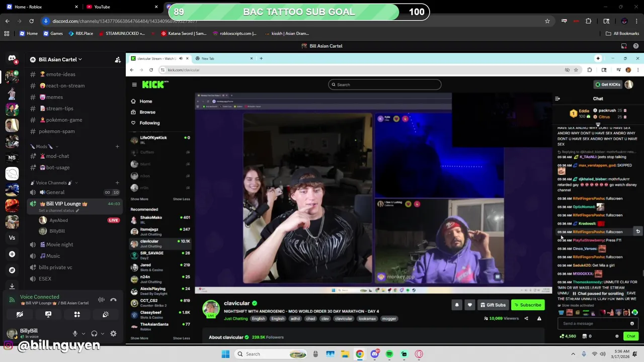Join the Movie night voice channel
Screen dimensions: 644x362
59,244
